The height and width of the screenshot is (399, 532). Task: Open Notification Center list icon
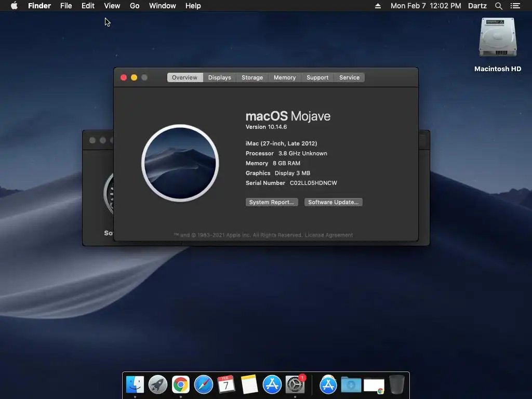coord(515,6)
